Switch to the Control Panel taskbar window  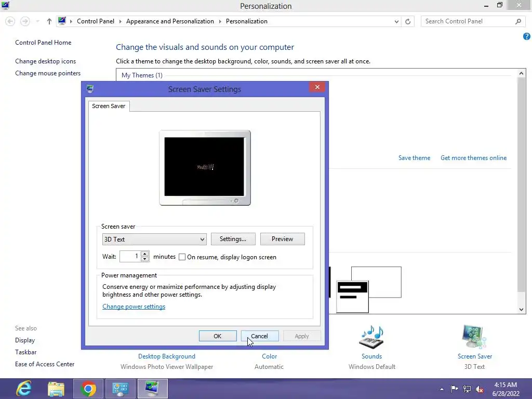coord(120,389)
